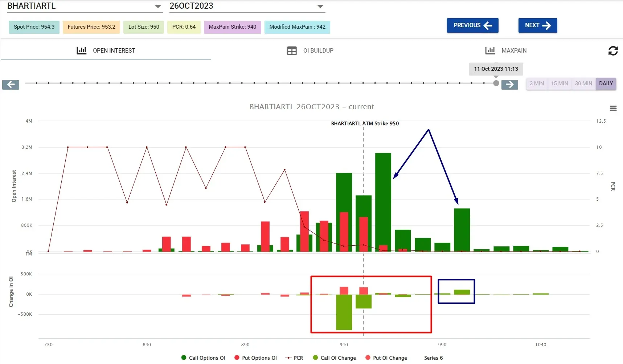Step timeline forward with right arrow

[509, 85]
